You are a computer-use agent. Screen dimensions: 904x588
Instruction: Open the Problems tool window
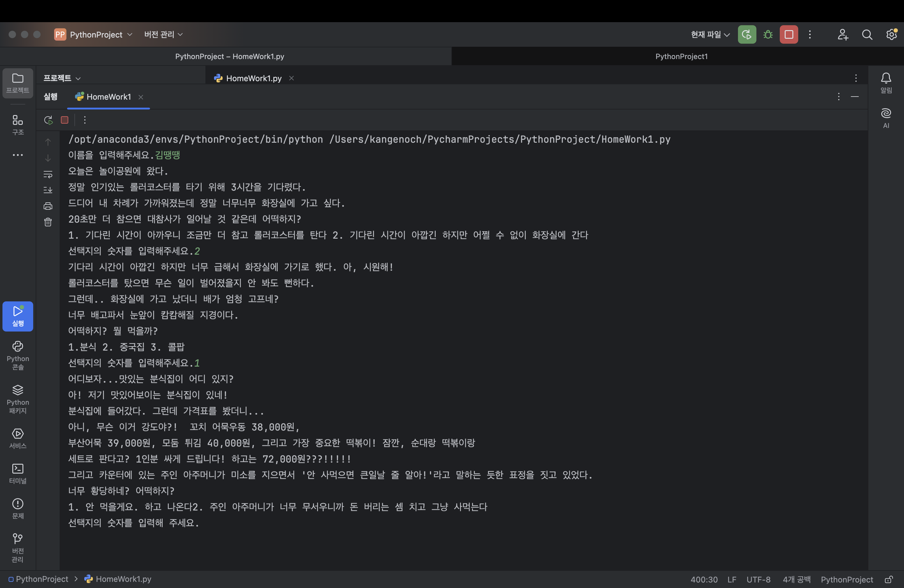click(x=18, y=508)
